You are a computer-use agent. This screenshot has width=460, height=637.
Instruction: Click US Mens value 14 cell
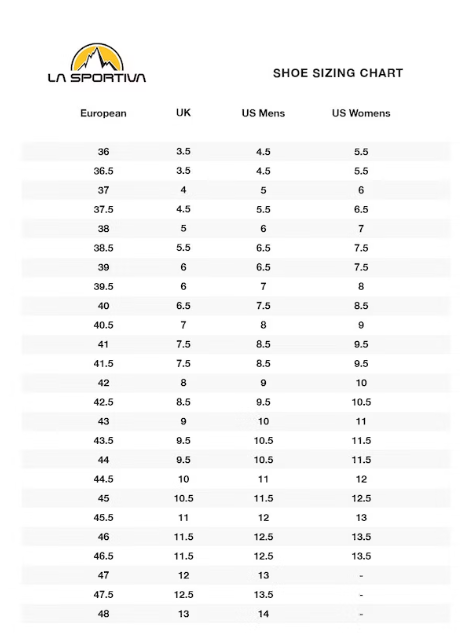point(263,614)
